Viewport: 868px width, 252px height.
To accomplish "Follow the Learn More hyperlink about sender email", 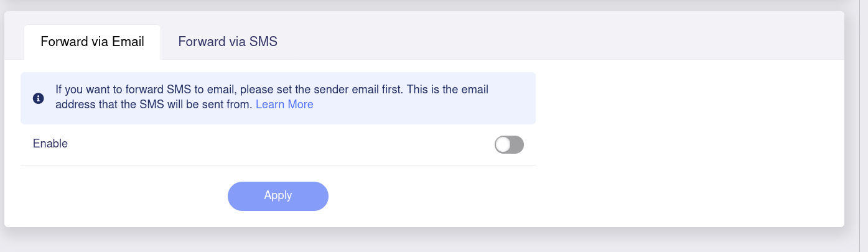I will coord(284,105).
